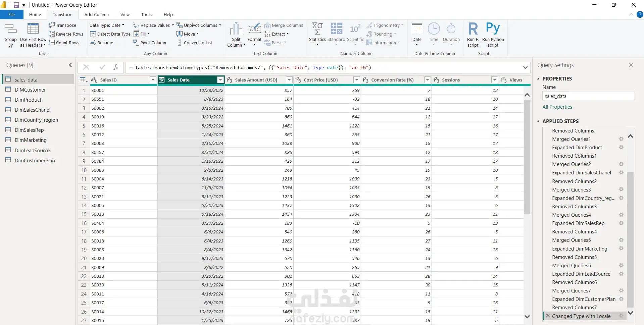Screen dimensions: 644x325
Task: Select the DimProduct query
Action: 28,100
